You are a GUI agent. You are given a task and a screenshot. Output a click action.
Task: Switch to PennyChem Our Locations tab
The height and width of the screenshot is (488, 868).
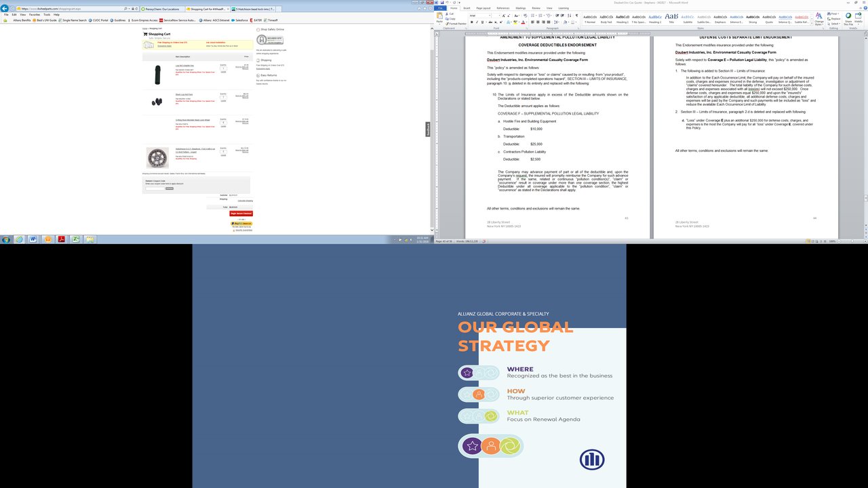pyautogui.click(x=162, y=9)
